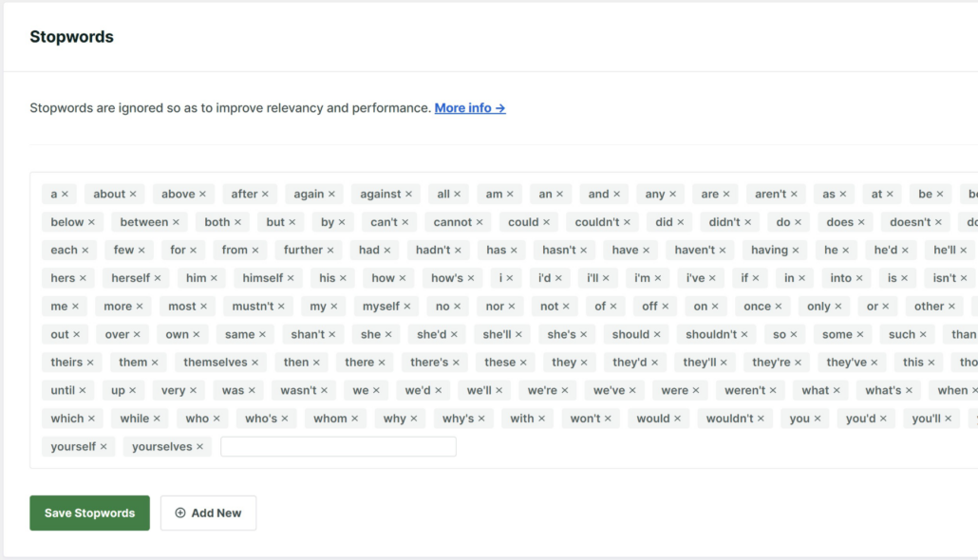Select the 'very' stopword label
Image resolution: width=978 pixels, height=560 pixels.
coord(174,390)
